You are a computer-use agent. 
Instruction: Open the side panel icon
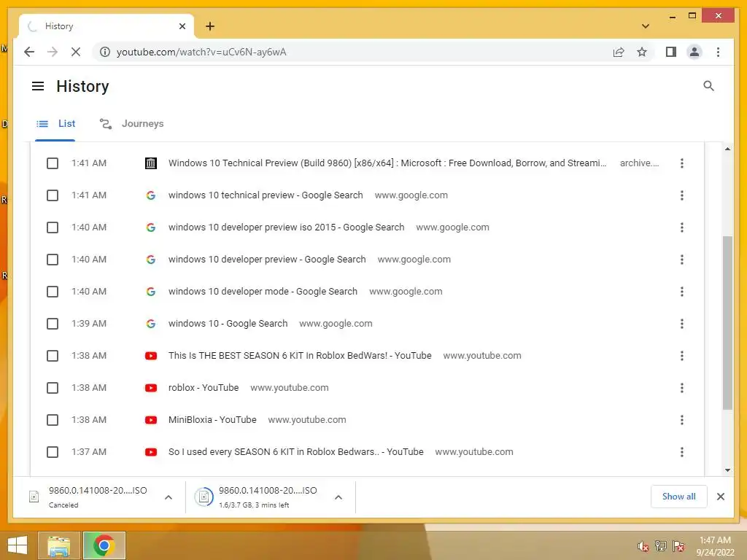(x=671, y=52)
